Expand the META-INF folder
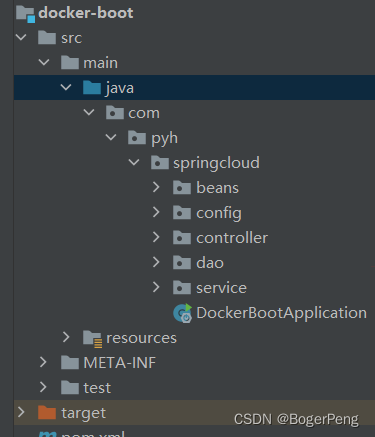This screenshot has width=375, height=437. pos(43,362)
